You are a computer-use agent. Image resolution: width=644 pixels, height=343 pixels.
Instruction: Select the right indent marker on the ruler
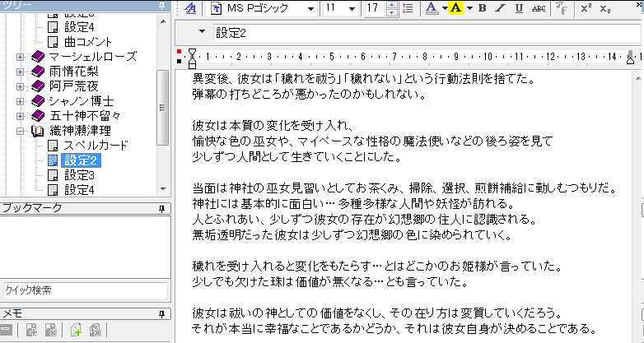click(630, 58)
